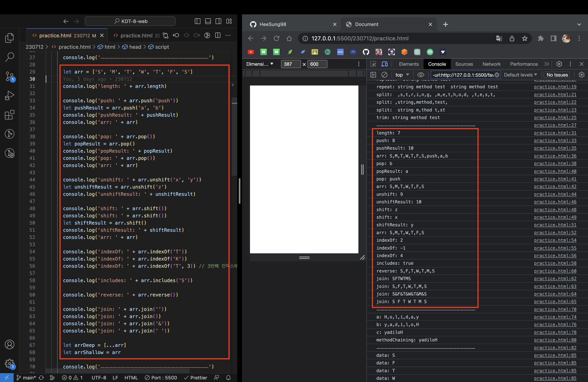
Task: Click the address bar URL
Action: click(x=360, y=39)
